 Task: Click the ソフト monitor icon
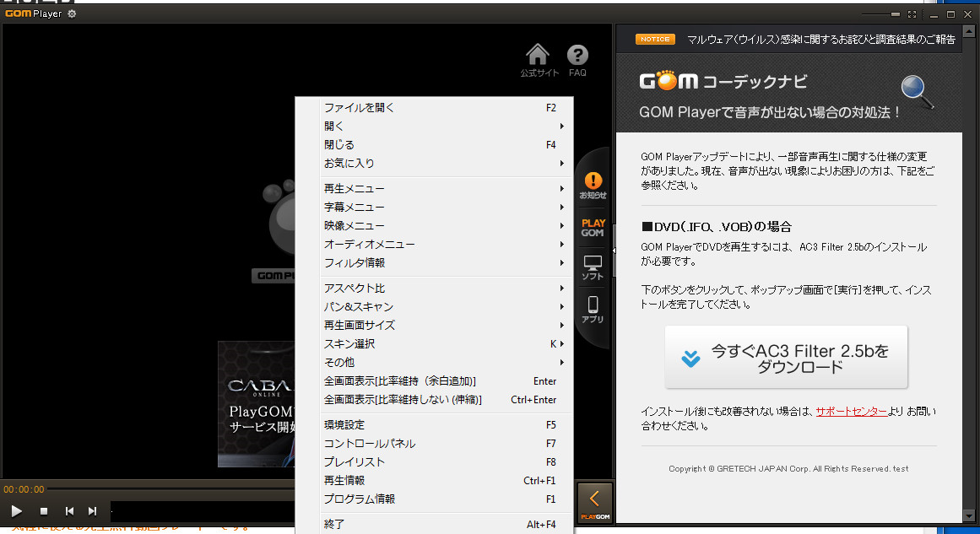click(593, 268)
